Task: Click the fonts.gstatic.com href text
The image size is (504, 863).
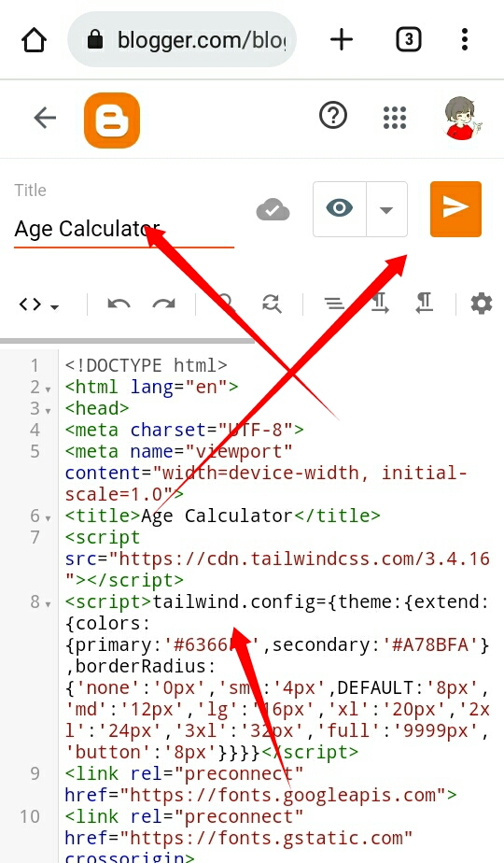Action: click(266, 838)
